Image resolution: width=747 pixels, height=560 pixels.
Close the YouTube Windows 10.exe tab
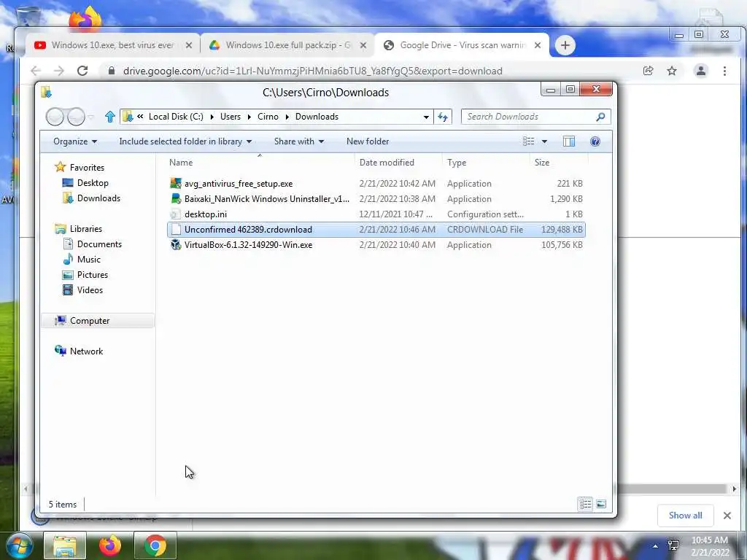(189, 45)
